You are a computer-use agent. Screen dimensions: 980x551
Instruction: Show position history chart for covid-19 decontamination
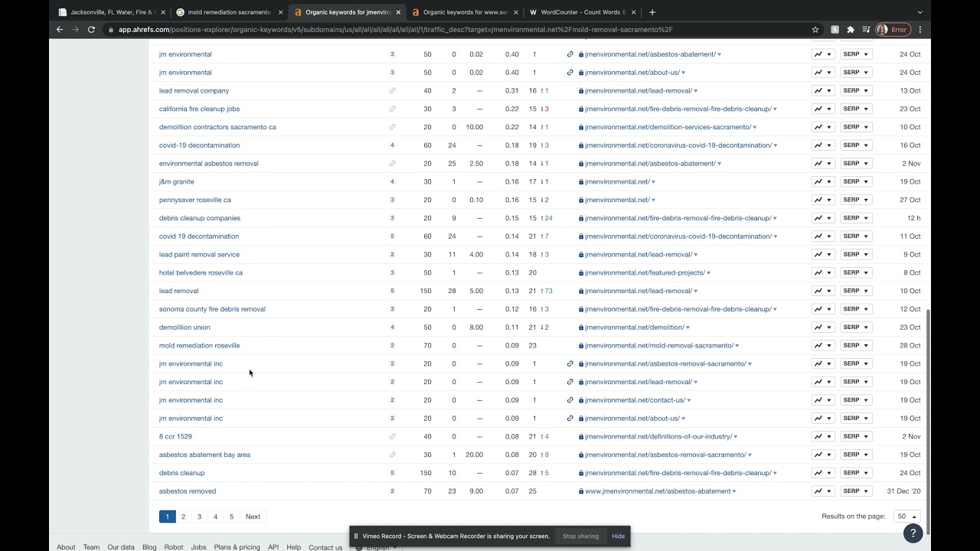pos(823,145)
